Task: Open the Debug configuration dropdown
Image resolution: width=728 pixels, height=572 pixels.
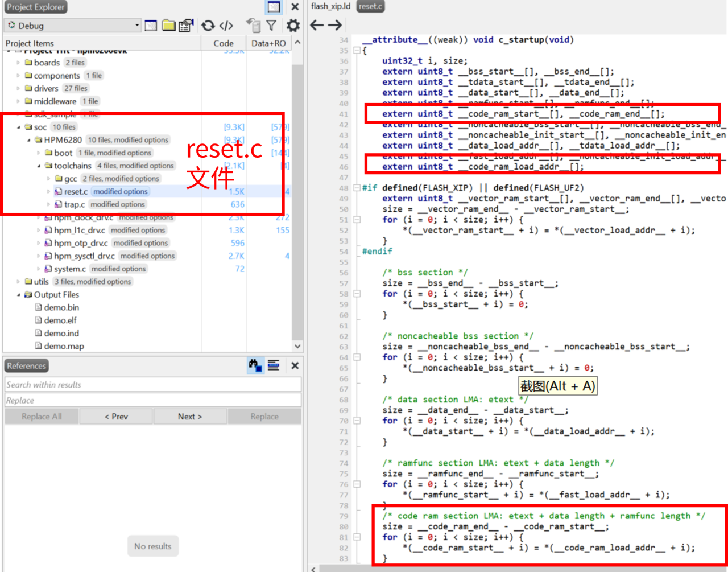Action: click(x=73, y=26)
